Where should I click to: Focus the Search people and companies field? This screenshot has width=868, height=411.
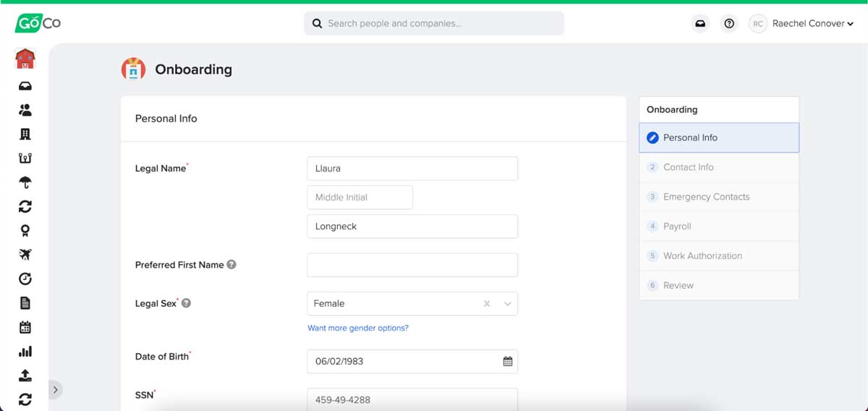tap(434, 23)
